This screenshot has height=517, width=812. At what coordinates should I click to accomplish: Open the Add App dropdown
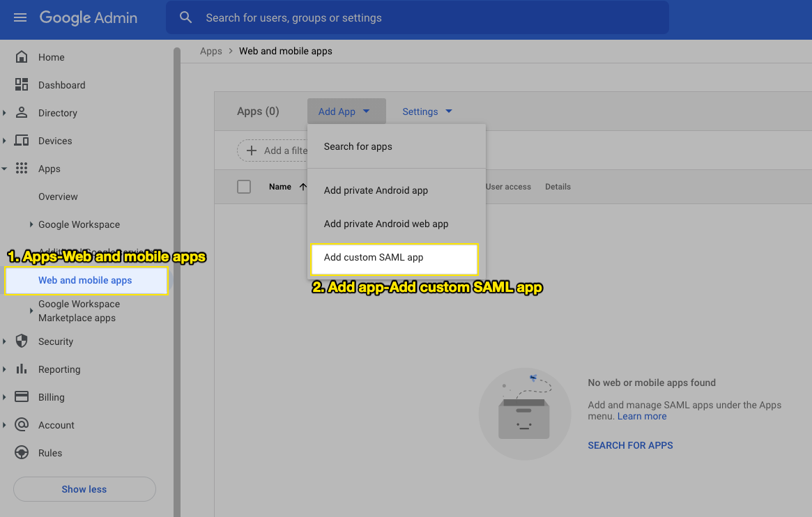tap(346, 111)
